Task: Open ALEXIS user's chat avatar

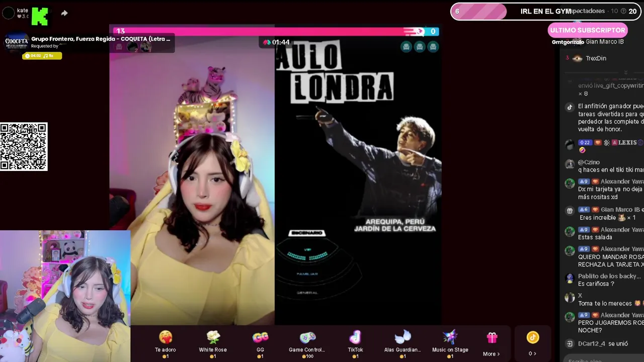Action: pyautogui.click(x=570, y=145)
